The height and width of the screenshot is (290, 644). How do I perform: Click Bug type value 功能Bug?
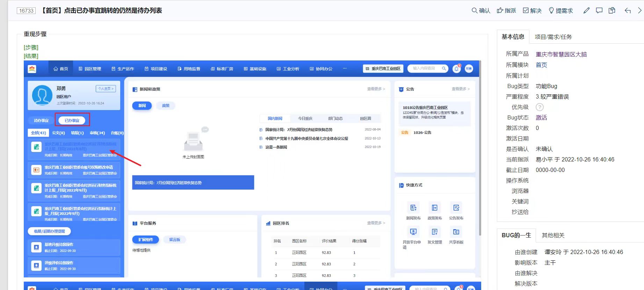[547, 86]
